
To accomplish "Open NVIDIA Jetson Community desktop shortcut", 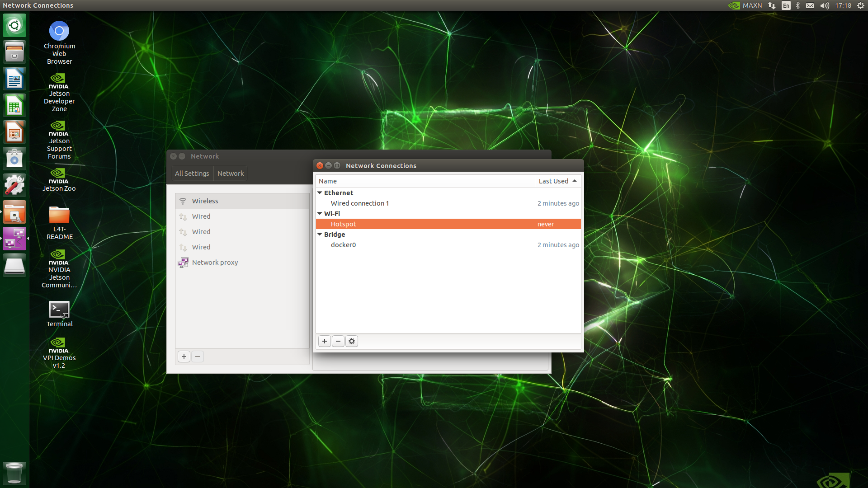I will coord(59,268).
